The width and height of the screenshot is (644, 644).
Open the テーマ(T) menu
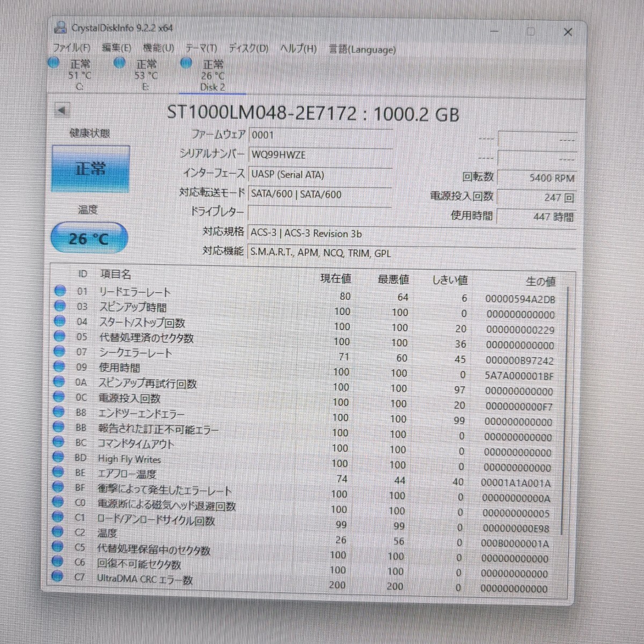click(201, 49)
